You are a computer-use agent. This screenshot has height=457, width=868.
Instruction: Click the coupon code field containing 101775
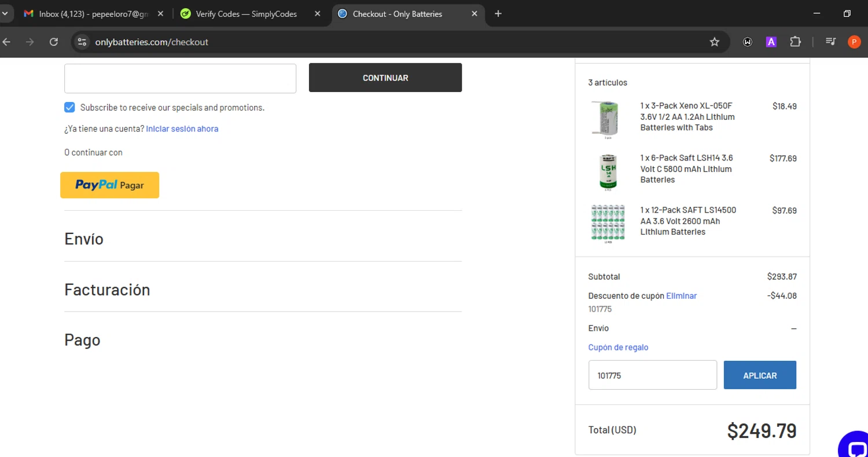[653, 375]
